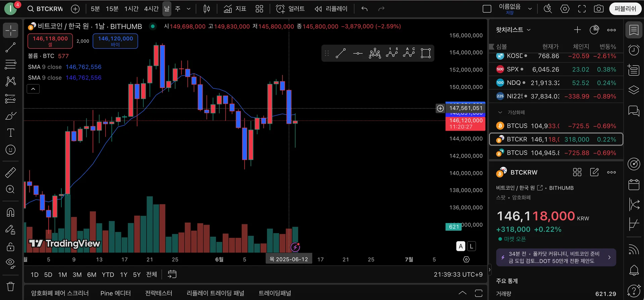
Task: Toggle the magnet snap mode
Action: point(10,213)
